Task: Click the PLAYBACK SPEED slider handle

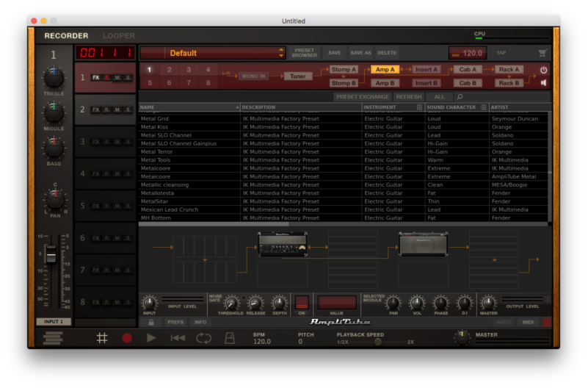Action: click(378, 342)
